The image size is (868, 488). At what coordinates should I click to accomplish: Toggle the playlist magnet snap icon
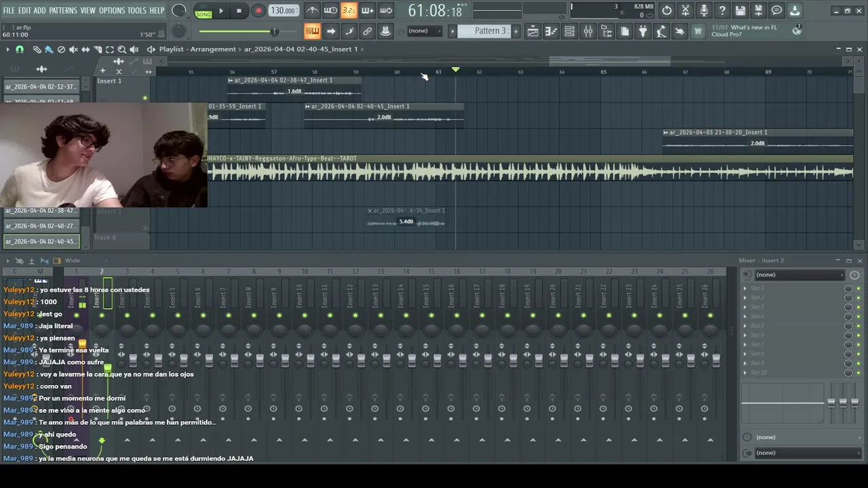19,49
